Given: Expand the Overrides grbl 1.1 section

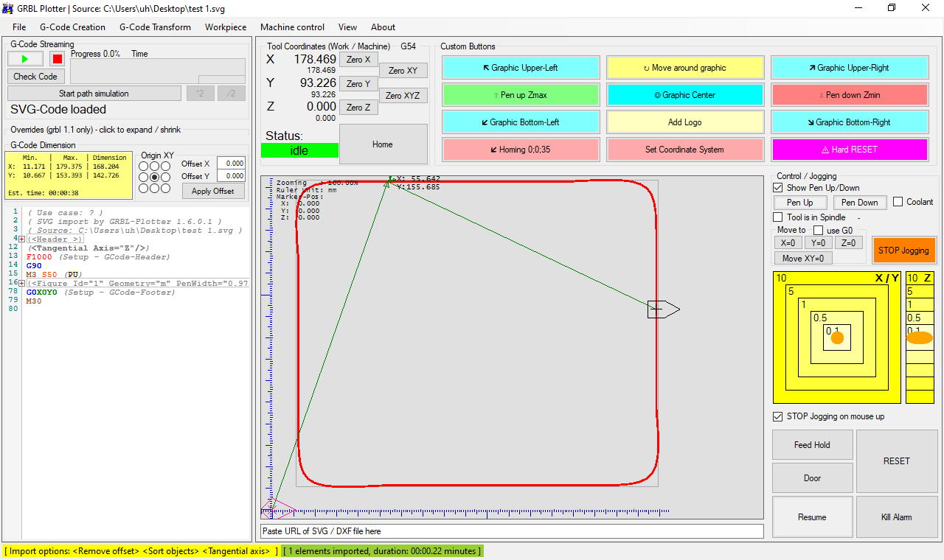Looking at the screenshot, I should (95, 130).
